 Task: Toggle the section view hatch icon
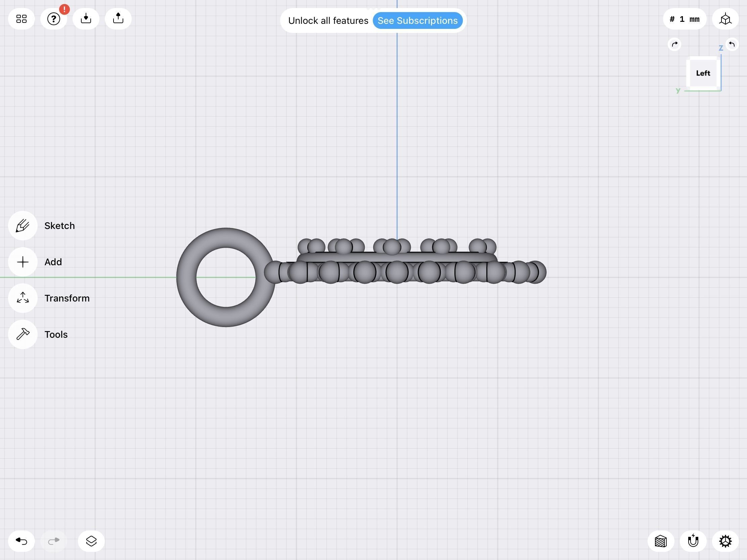tap(661, 541)
